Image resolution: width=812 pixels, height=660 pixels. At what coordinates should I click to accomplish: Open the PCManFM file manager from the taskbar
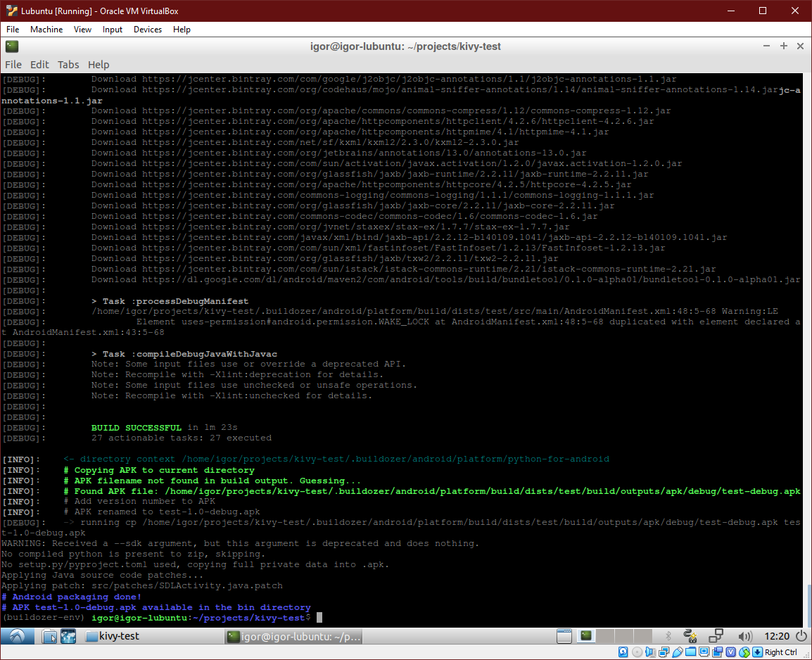(50, 635)
